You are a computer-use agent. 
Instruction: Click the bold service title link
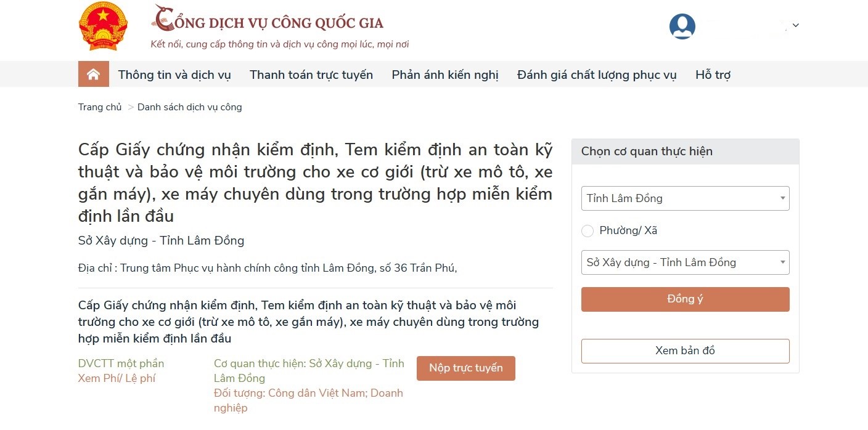(308, 322)
